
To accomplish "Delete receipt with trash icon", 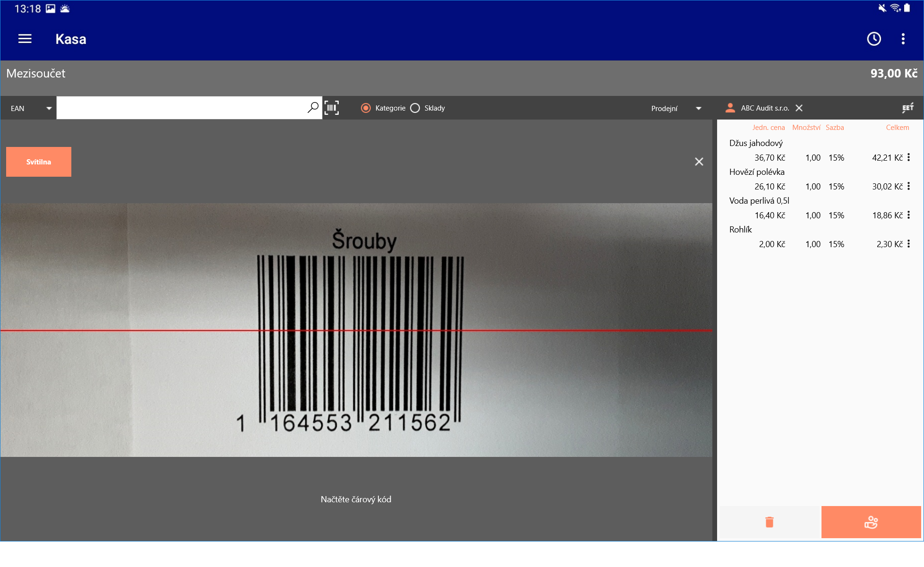I will click(x=770, y=522).
